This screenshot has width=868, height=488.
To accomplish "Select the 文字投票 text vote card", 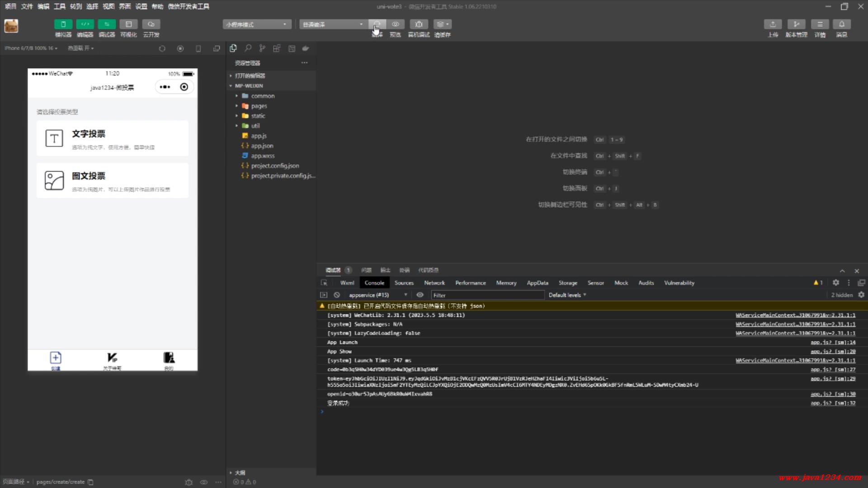I will [x=113, y=138].
